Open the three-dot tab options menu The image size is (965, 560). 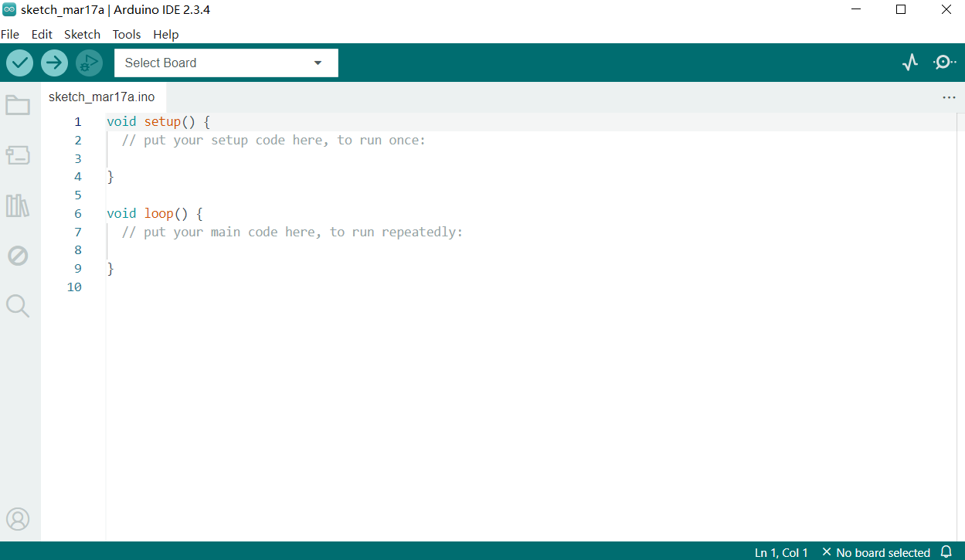[949, 97]
